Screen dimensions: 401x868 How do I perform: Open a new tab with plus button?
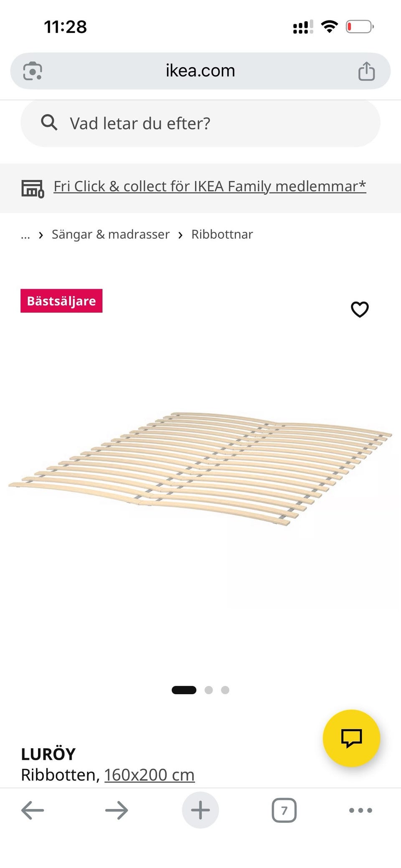[200, 810]
